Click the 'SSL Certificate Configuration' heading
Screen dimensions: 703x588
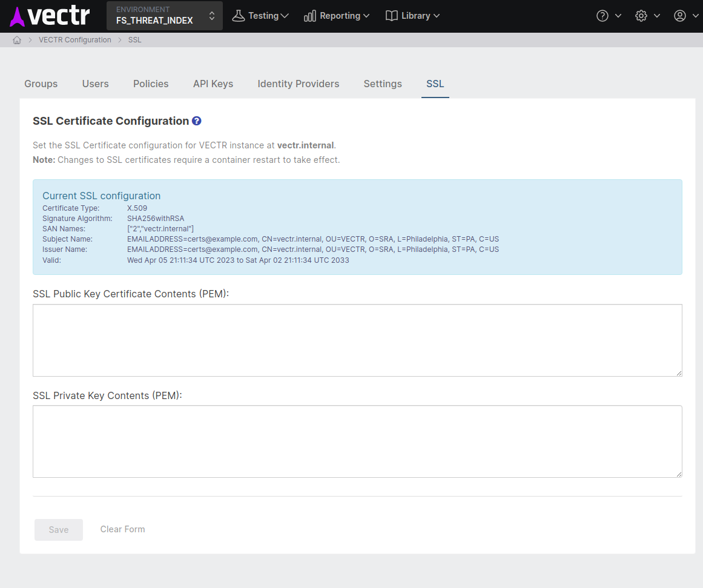click(x=111, y=121)
